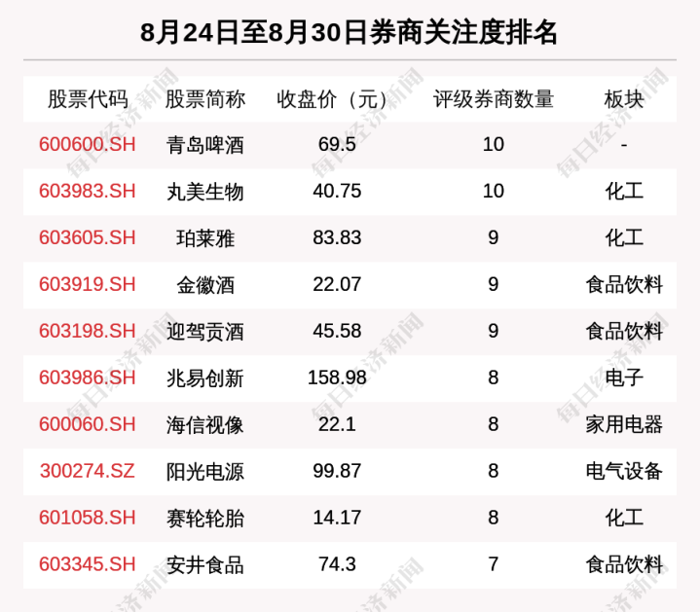
Task: Select the stock name 海信视像
Action: (205, 424)
